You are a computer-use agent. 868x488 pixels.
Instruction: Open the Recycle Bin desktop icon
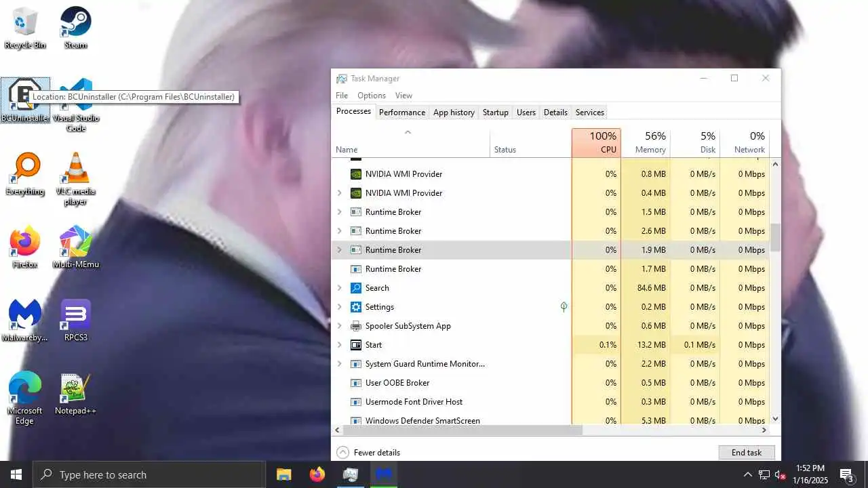[x=25, y=28]
